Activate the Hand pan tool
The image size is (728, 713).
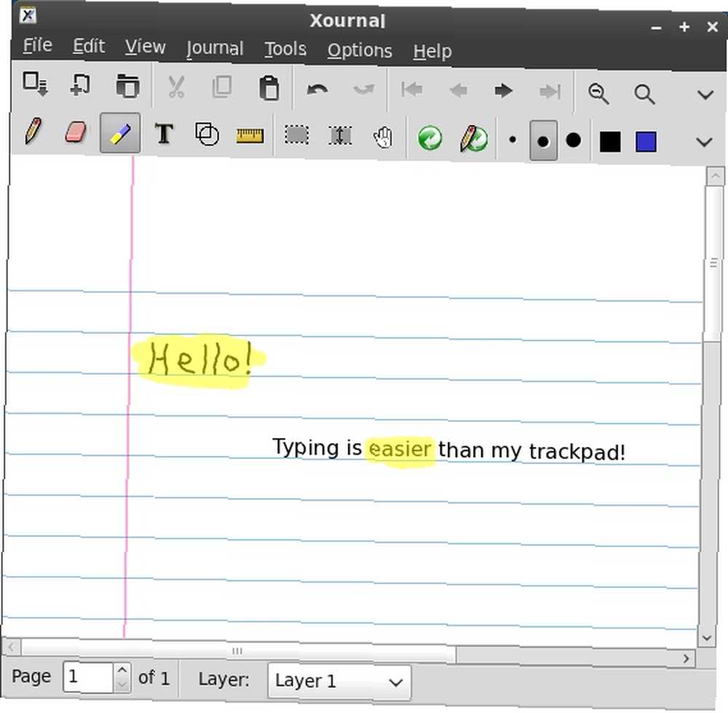[x=383, y=138]
